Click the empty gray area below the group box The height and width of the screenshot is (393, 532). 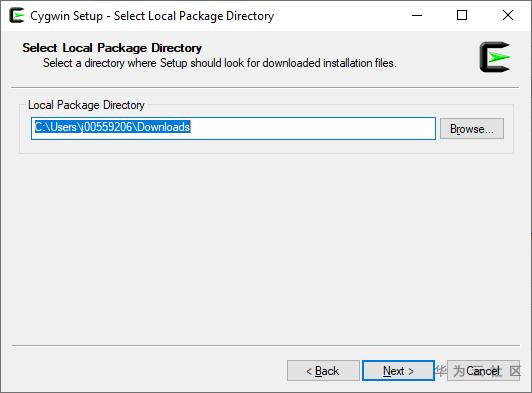[x=266, y=248]
